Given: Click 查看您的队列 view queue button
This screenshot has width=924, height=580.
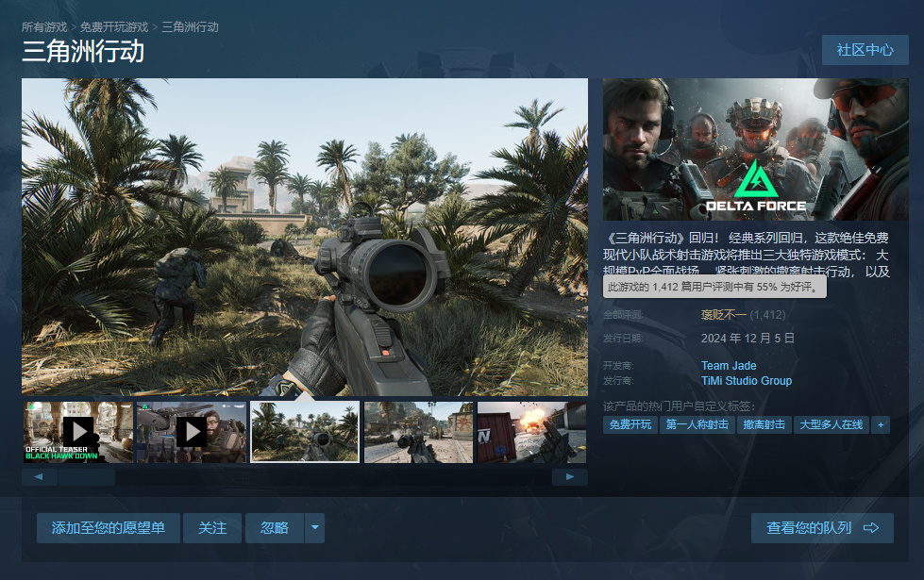Looking at the screenshot, I should 822,528.
